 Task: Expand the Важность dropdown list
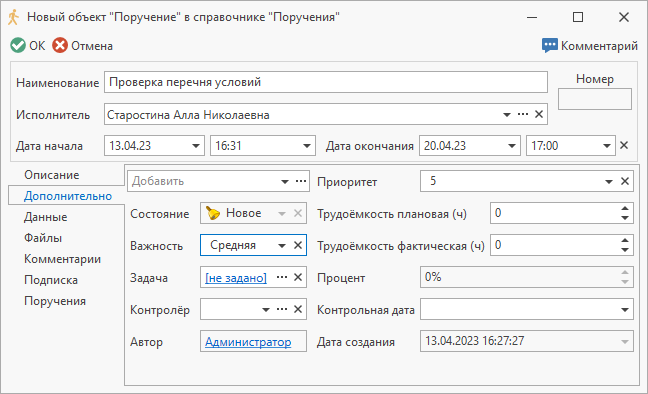pyautogui.click(x=282, y=246)
